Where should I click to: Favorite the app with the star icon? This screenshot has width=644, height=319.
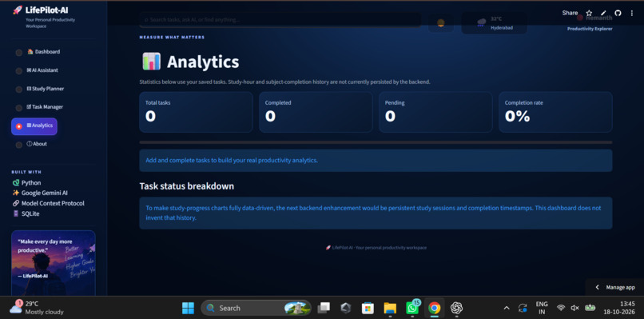pos(589,13)
